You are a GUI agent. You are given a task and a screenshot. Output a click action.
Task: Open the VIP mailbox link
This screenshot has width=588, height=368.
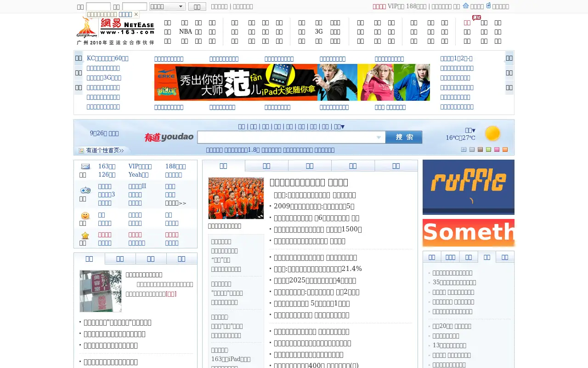pyautogui.click(x=140, y=167)
